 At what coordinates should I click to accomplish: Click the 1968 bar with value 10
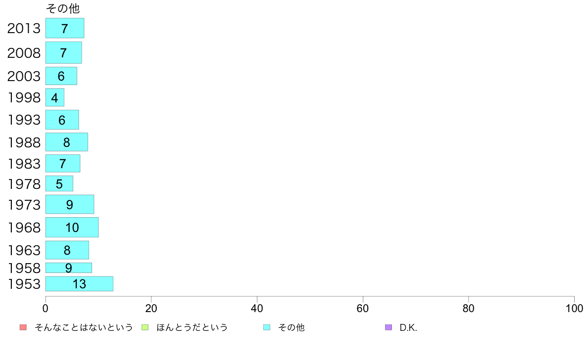72,227
